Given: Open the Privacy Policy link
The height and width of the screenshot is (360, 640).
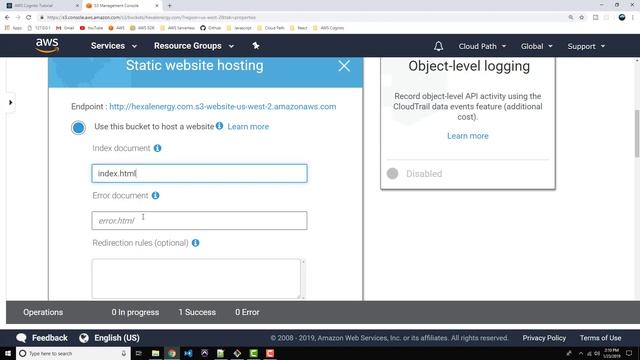Looking at the screenshot, I should click(544, 338).
